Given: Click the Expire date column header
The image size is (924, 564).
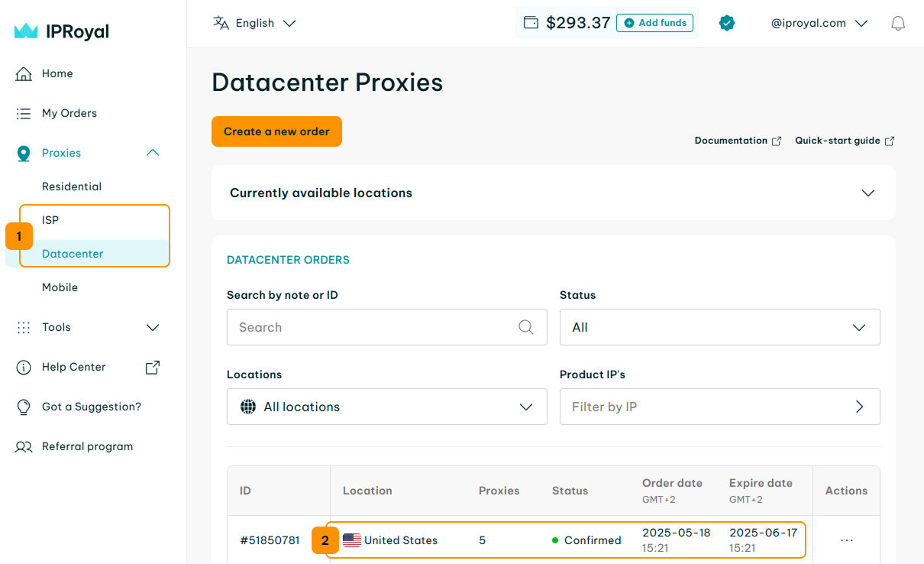Looking at the screenshot, I should [761, 483].
